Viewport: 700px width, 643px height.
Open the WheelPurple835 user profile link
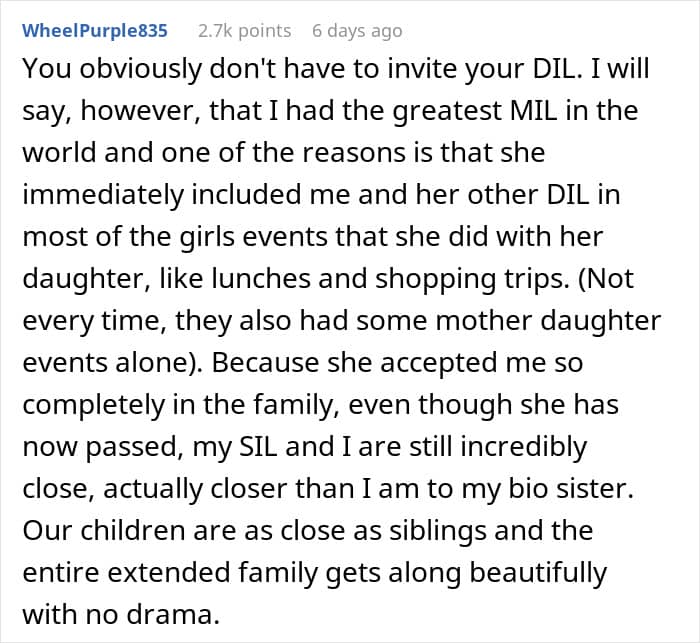click(x=95, y=31)
